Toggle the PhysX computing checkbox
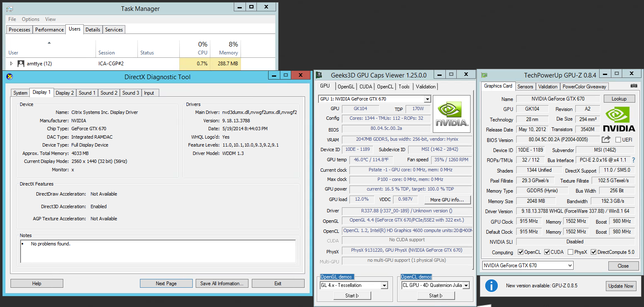Screen dimensions: 644x307 (x=570, y=252)
